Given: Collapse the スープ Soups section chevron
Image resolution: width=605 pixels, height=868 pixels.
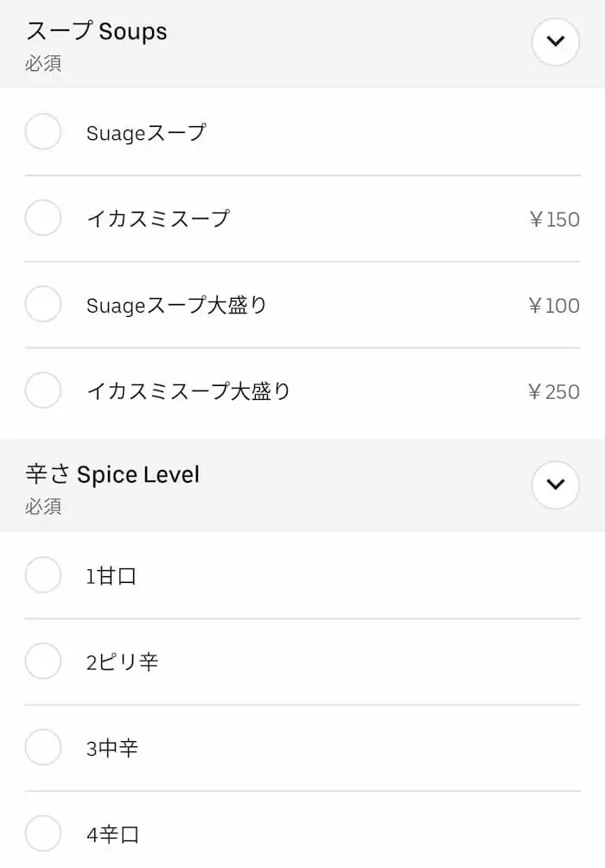Looking at the screenshot, I should (555, 41).
